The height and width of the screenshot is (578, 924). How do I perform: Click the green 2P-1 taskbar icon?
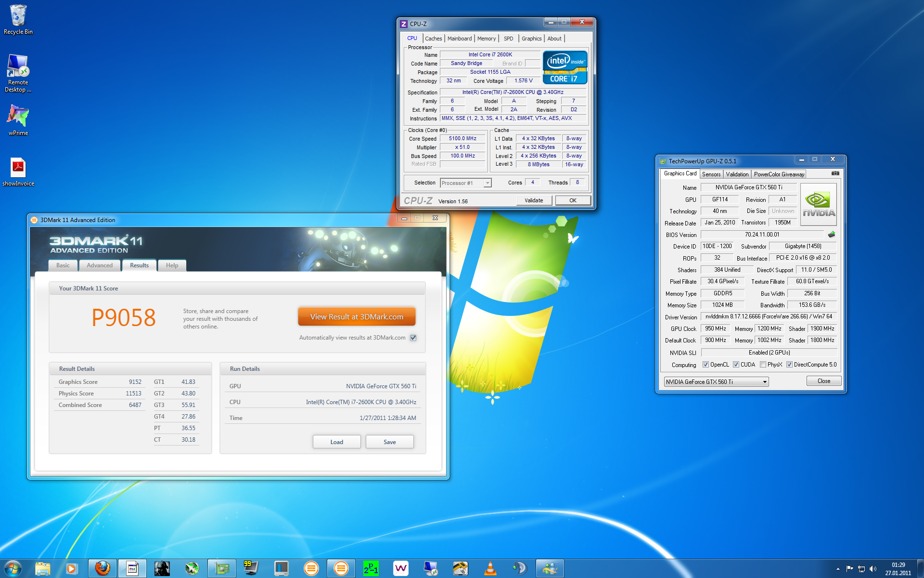pyautogui.click(x=371, y=568)
